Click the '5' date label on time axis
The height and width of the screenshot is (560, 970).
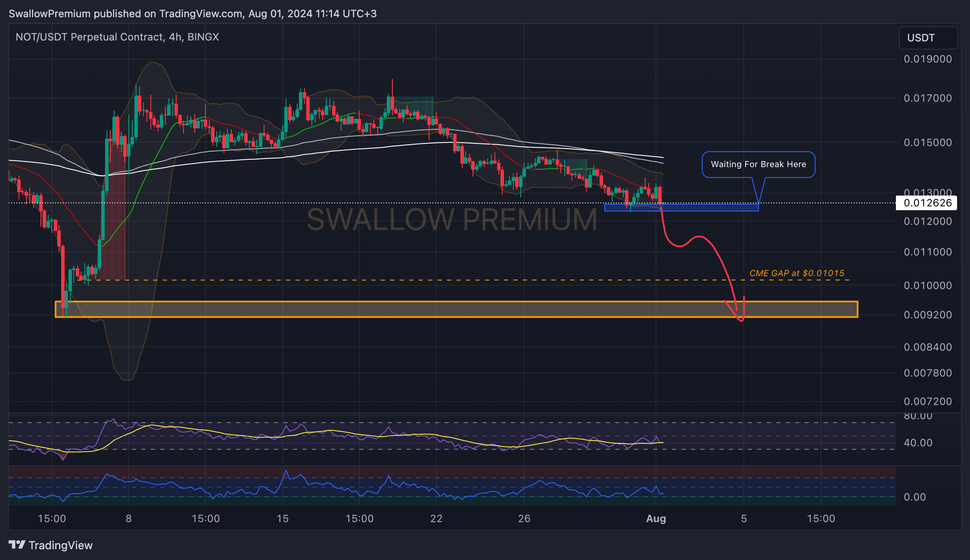point(744,519)
